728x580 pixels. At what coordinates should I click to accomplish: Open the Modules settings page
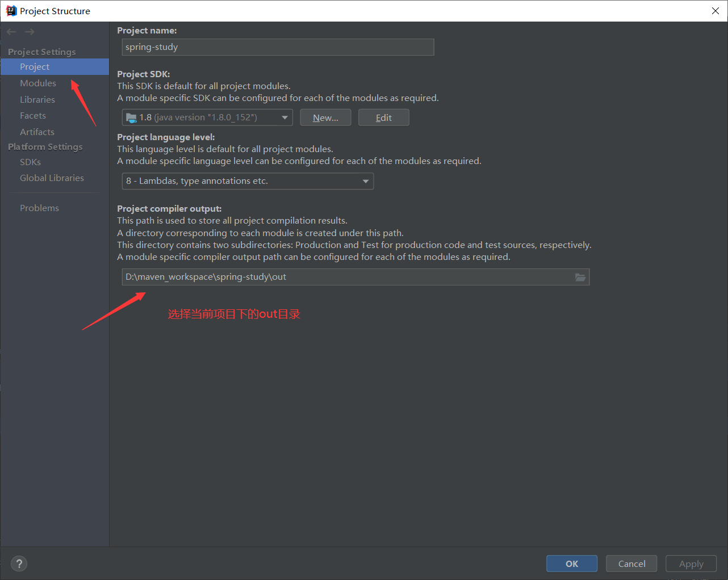(38, 83)
